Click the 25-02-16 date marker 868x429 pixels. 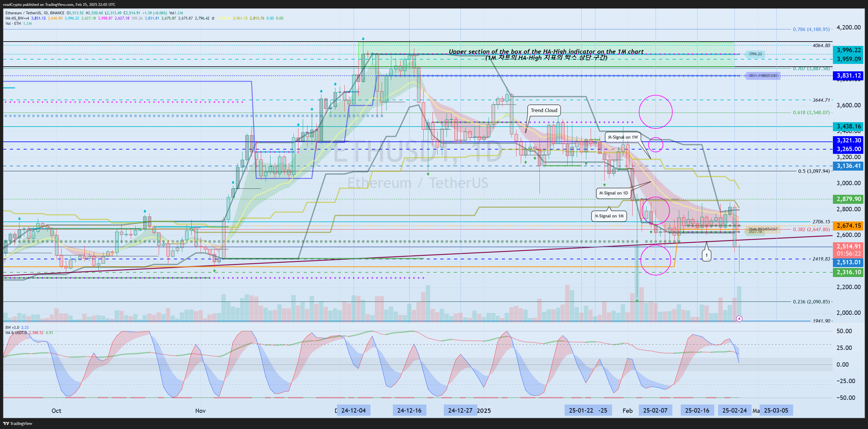(x=697, y=410)
